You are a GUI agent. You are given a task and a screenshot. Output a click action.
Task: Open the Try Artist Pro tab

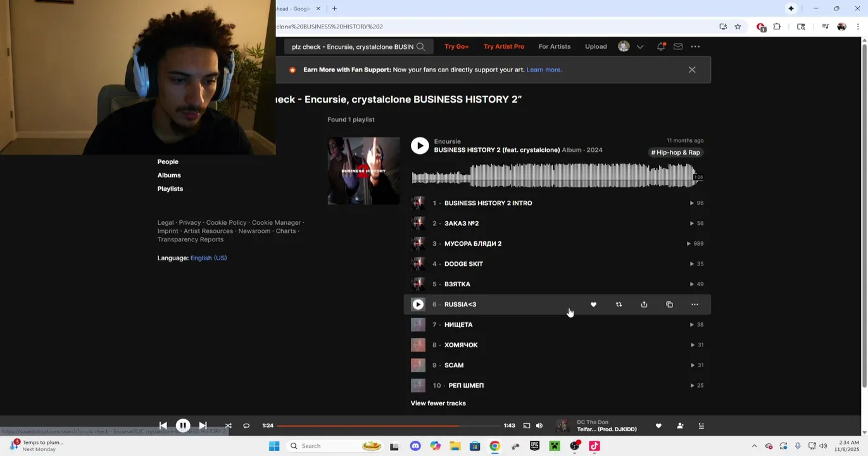(504, 46)
